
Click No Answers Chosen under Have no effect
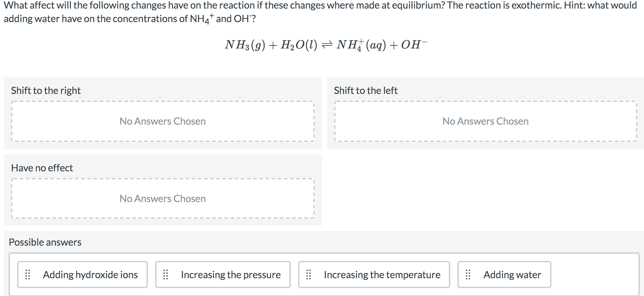[163, 199]
